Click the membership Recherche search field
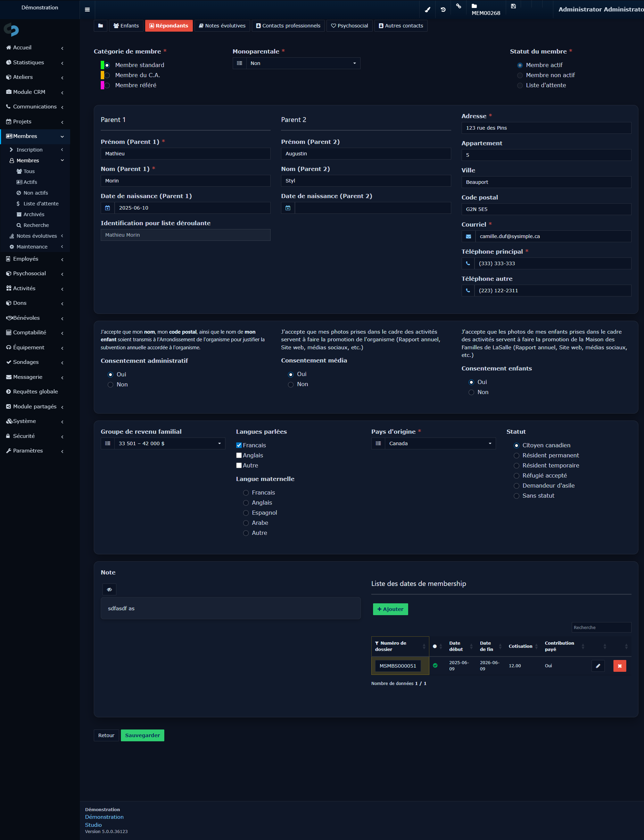Screen dimensions: 644x840 tap(601, 628)
